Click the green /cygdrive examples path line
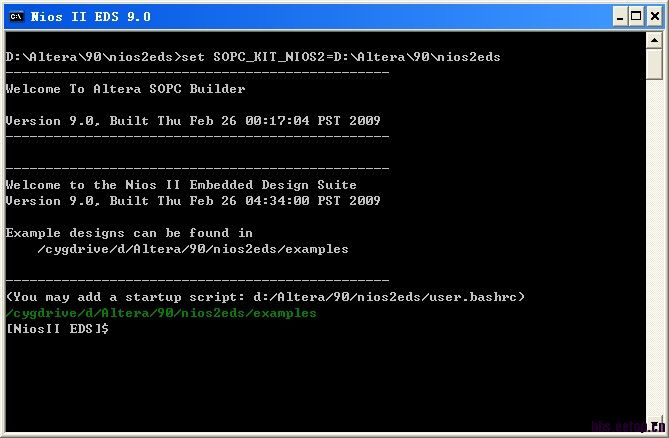 161,313
